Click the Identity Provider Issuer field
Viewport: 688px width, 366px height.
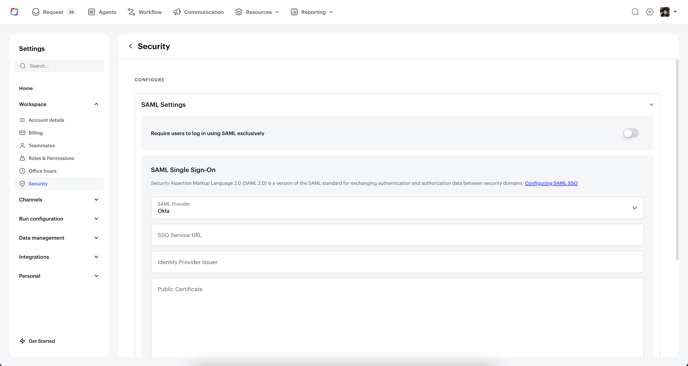pos(397,262)
